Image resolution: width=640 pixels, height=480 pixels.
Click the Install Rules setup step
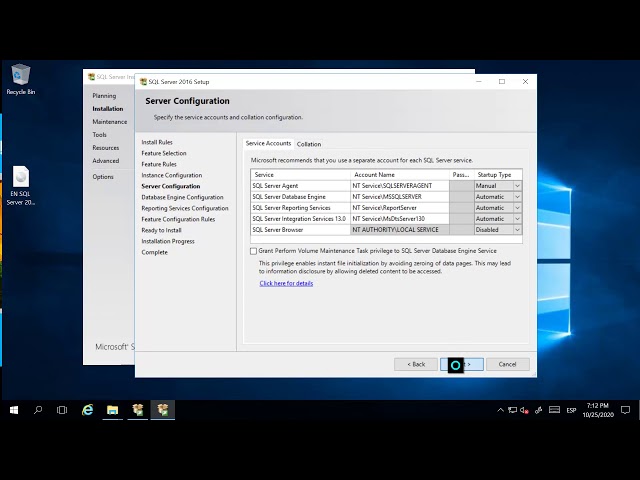[x=157, y=142]
